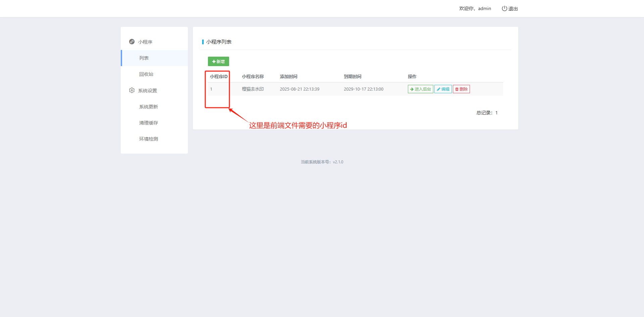The width and height of the screenshot is (644, 317).
Task: Go to 系统更新 in sidebar
Action: click(x=149, y=107)
